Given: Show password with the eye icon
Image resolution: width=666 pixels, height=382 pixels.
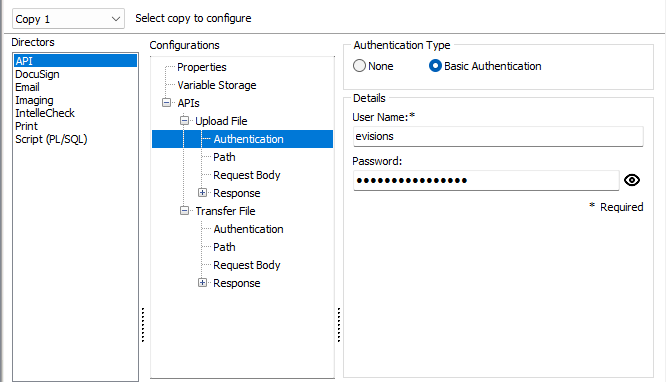Looking at the screenshot, I should (632, 180).
